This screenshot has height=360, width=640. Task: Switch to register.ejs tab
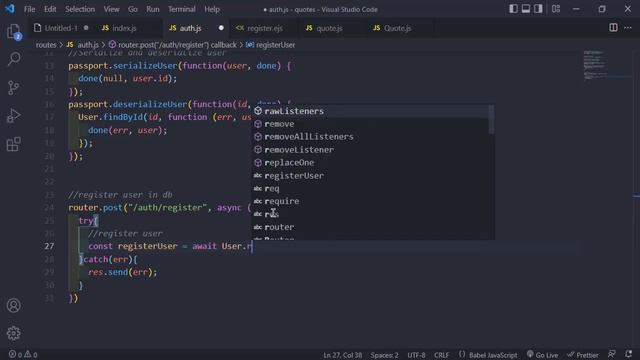(x=265, y=28)
